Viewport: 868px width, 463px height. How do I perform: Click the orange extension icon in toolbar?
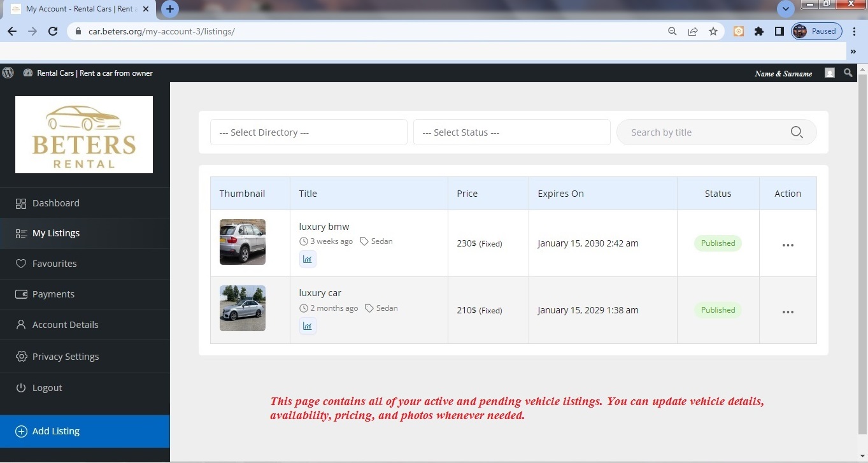coord(739,31)
